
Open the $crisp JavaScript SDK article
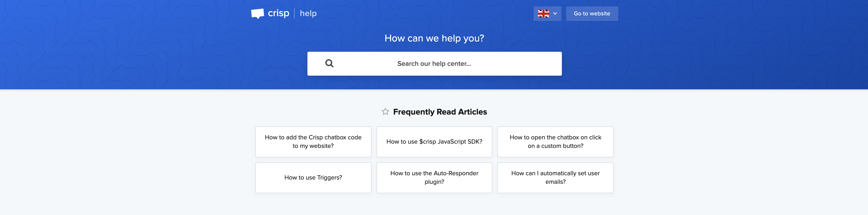coord(434,142)
